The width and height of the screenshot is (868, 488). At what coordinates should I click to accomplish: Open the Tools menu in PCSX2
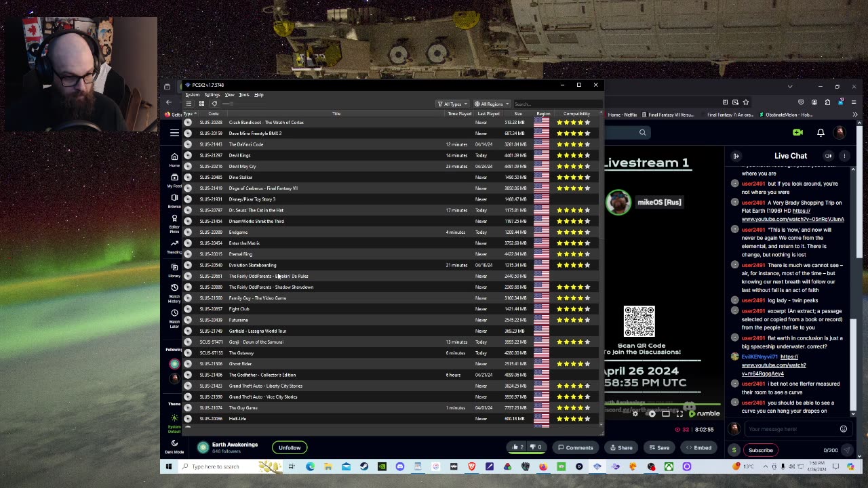(243, 95)
